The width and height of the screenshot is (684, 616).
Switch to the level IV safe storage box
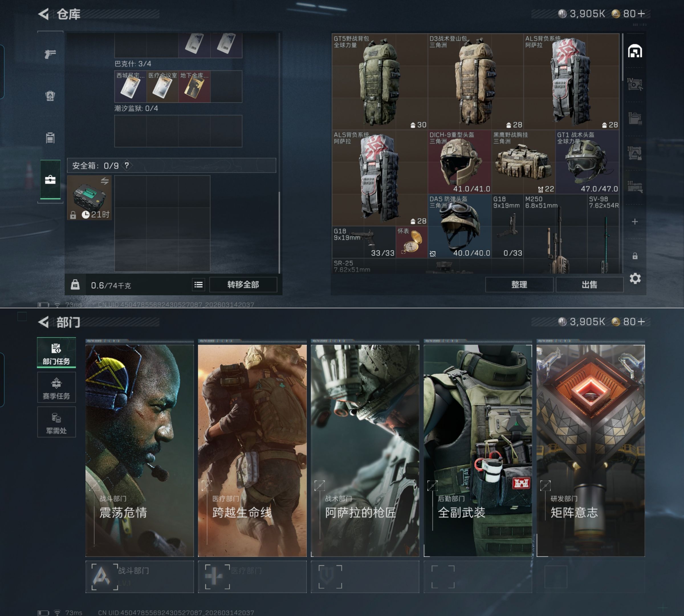[x=635, y=84]
